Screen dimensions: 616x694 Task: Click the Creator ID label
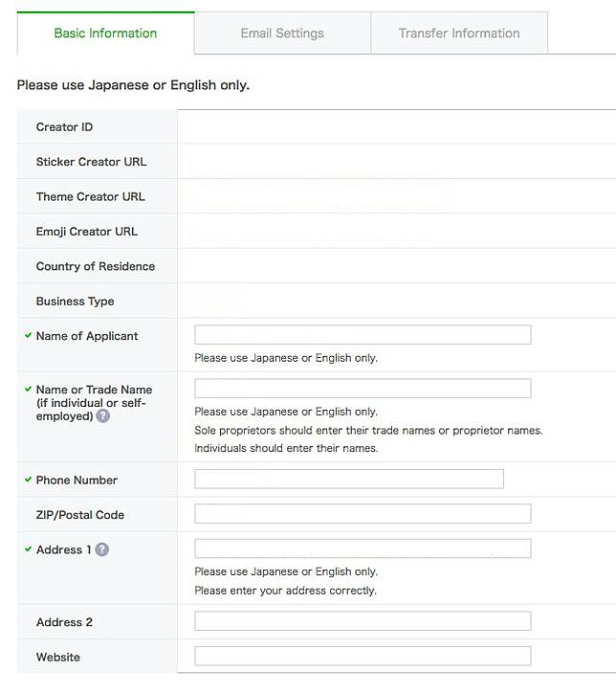pos(64,127)
